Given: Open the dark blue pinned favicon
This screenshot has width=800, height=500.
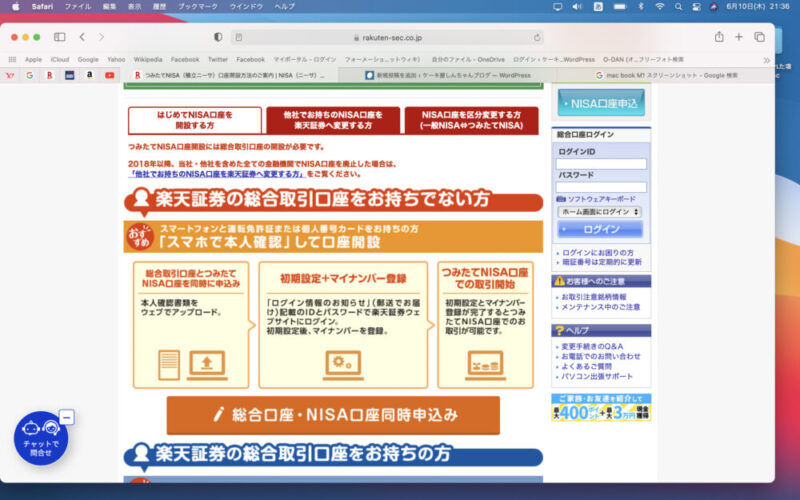Looking at the screenshot, I should pyautogui.click(x=69, y=75).
